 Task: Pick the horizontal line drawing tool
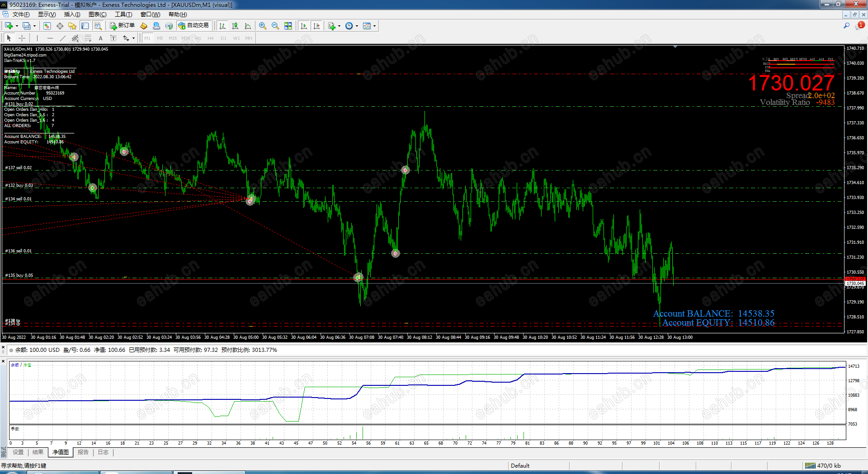[x=50, y=38]
